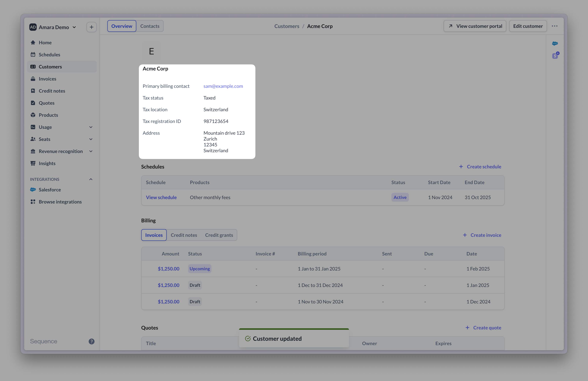Click the help question mark icon

91,341
